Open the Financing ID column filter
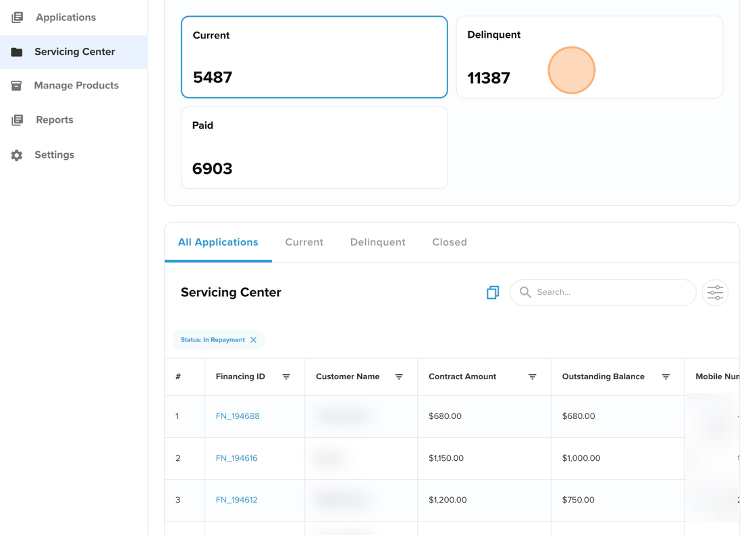Screen dimensions: 756x535 [x=286, y=377]
